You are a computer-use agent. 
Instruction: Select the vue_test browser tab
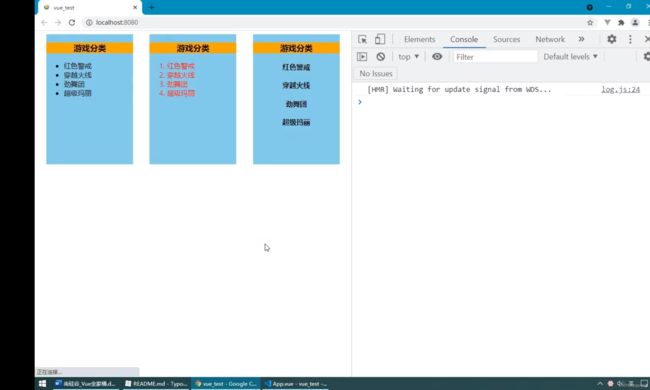90,7
